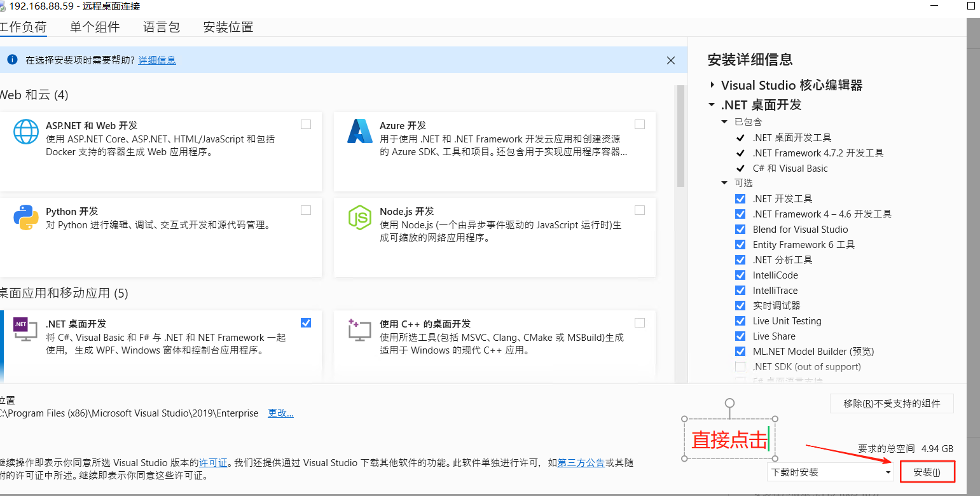Screen dimensions: 980x496
Task: Check the Node.js 开发 workload checkbox
Action: [640, 210]
